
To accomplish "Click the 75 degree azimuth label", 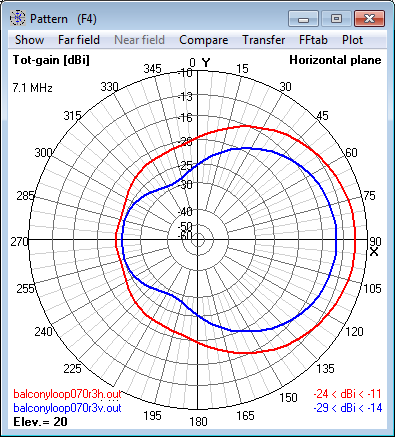I will click(369, 196).
